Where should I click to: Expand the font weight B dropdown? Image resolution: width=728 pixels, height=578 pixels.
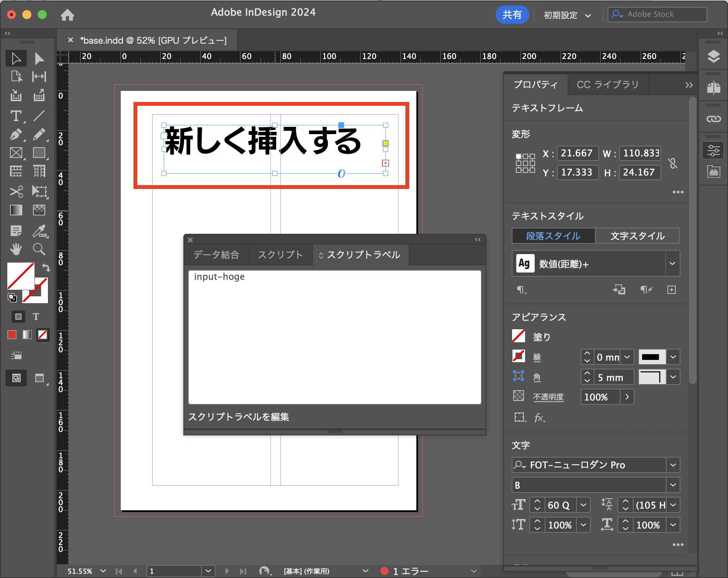(x=673, y=485)
